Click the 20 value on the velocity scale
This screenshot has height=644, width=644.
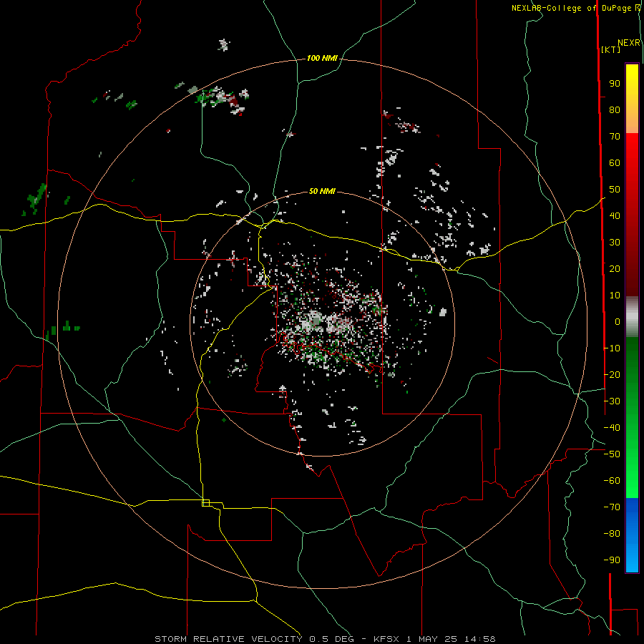point(615,269)
